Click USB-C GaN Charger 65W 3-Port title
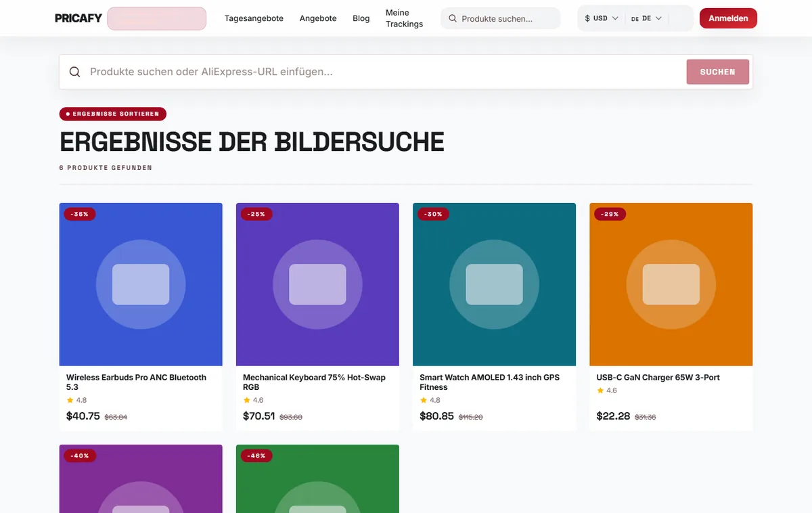The height and width of the screenshot is (513, 812). click(658, 378)
